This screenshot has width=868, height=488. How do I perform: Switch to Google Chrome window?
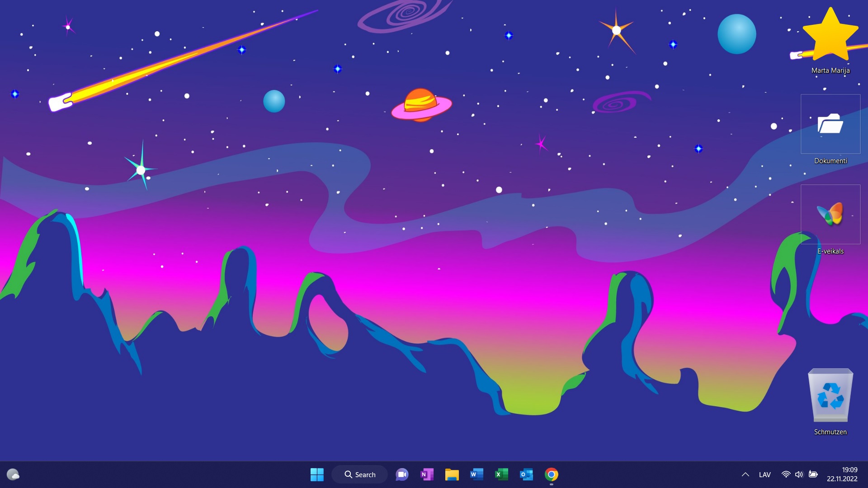[x=551, y=474]
